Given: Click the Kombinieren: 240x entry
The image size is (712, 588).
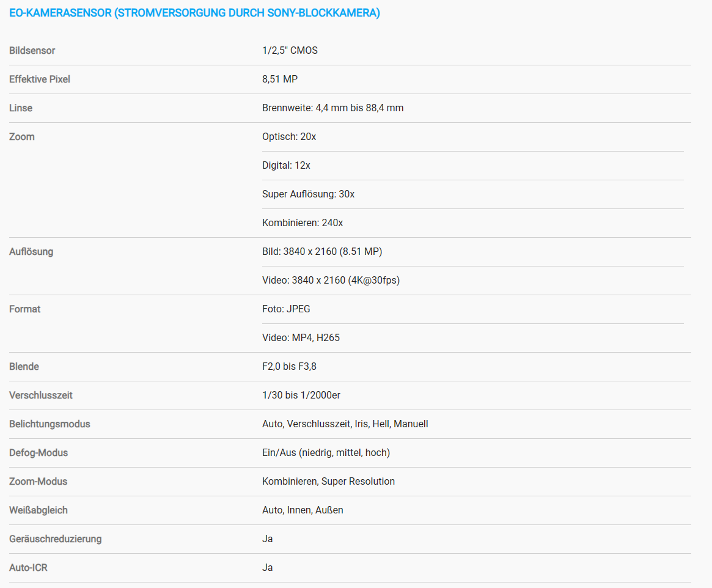Looking at the screenshot, I should 303,223.
